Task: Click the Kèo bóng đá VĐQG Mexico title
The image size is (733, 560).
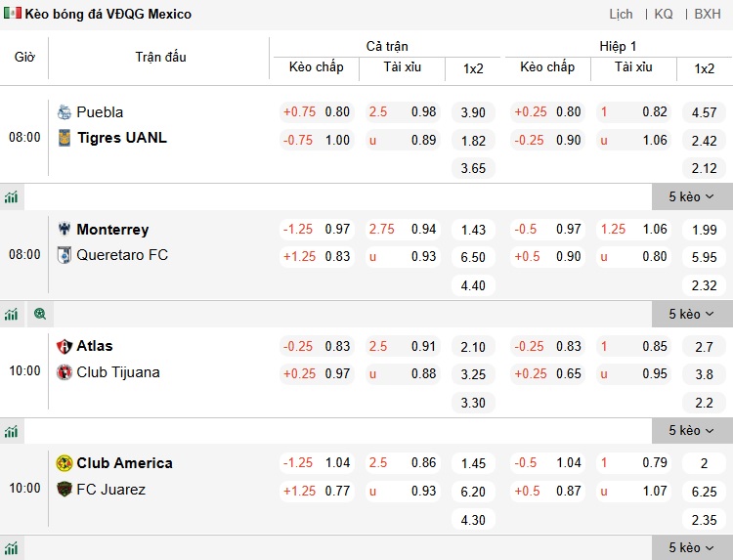Action: pyautogui.click(x=108, y=15)
